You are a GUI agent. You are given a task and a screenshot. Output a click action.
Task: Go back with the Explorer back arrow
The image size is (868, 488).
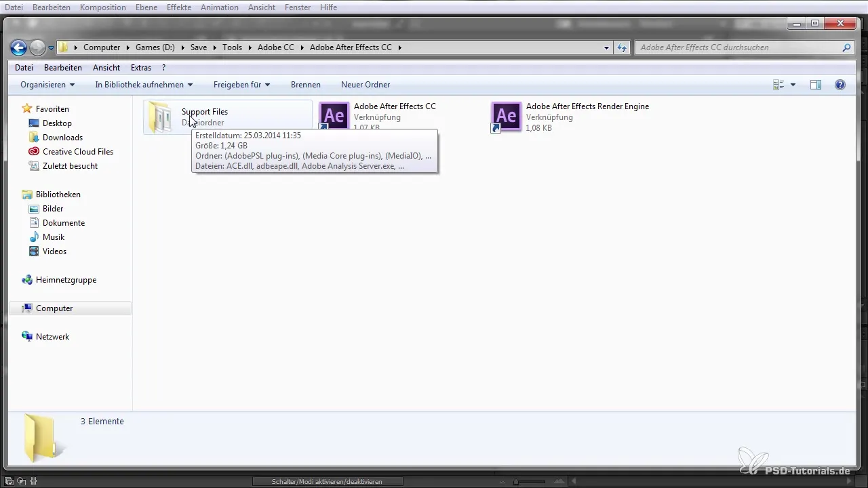point(19,47)
